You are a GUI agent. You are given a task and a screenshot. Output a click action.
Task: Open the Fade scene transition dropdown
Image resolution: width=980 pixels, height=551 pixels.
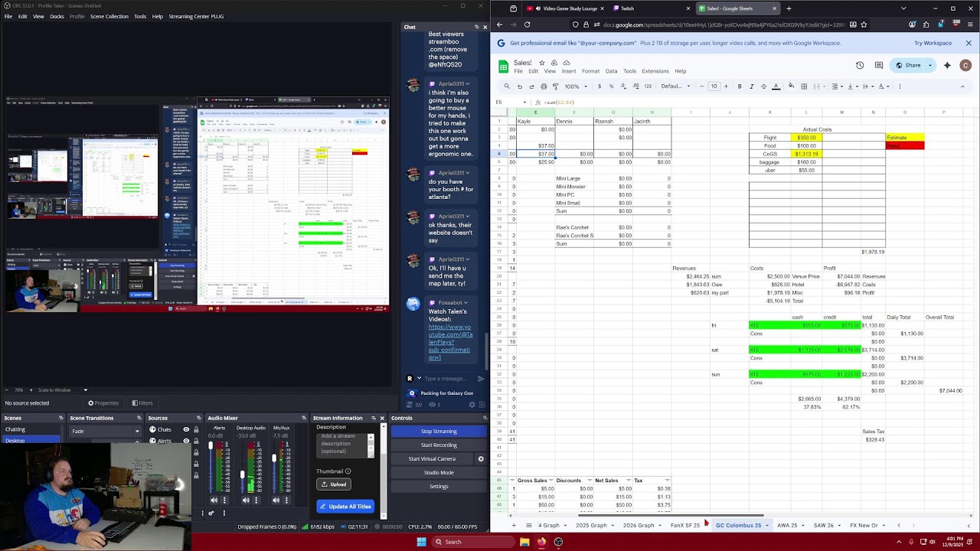(x=106, y=432)
